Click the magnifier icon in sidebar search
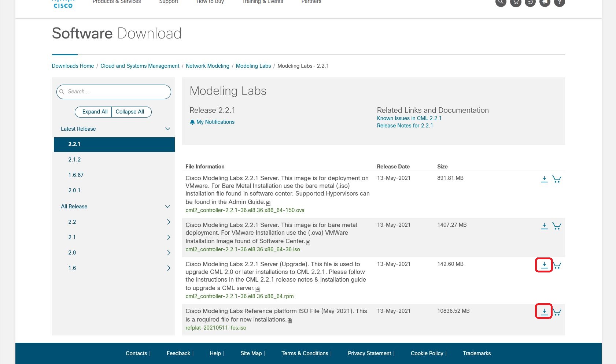Screen dimensions: 616x364 (62, 92)
